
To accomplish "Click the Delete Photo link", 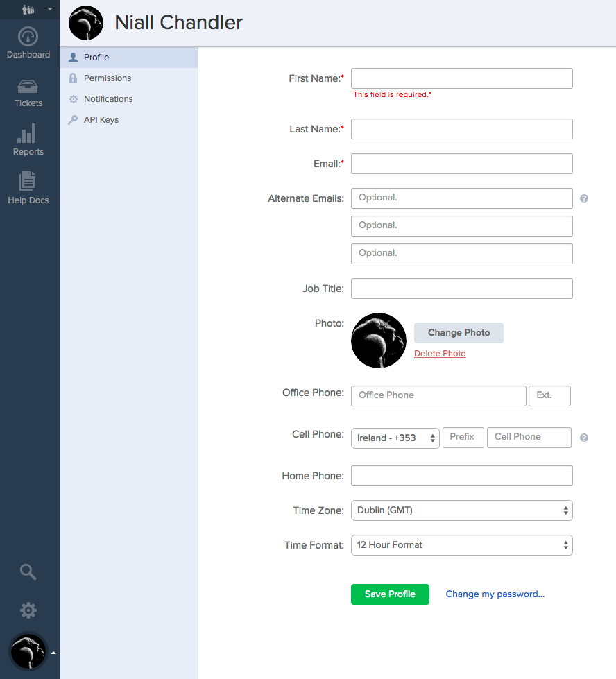I will 440,353.
